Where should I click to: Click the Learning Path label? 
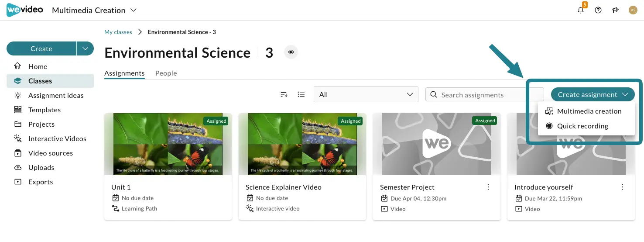point(139,209)
